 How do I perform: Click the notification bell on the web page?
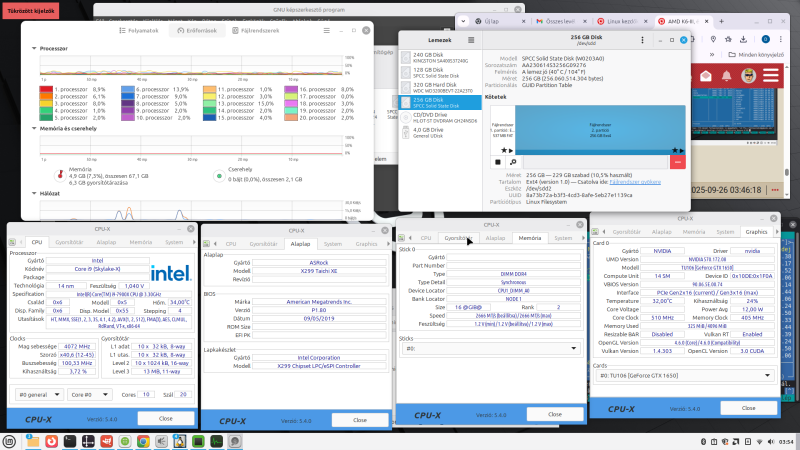click(x=726, y=76)
